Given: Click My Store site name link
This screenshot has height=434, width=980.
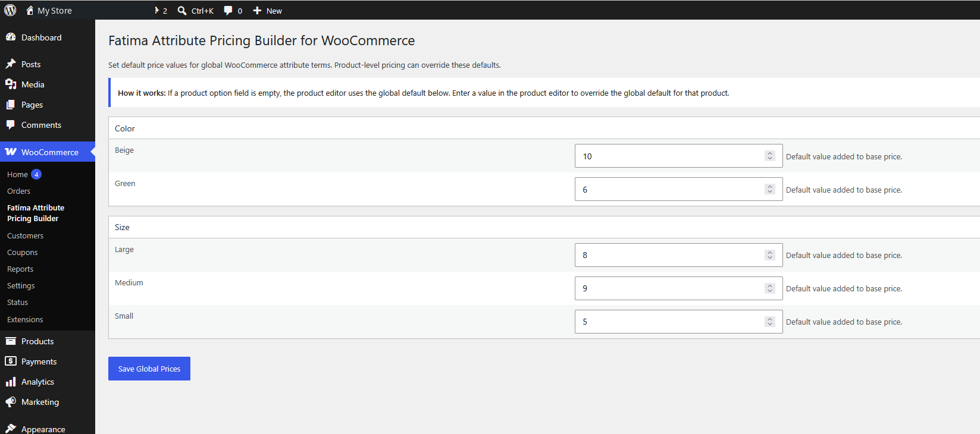Looking at the screenshot, I should pyautogui.click(x=54, y=11).
